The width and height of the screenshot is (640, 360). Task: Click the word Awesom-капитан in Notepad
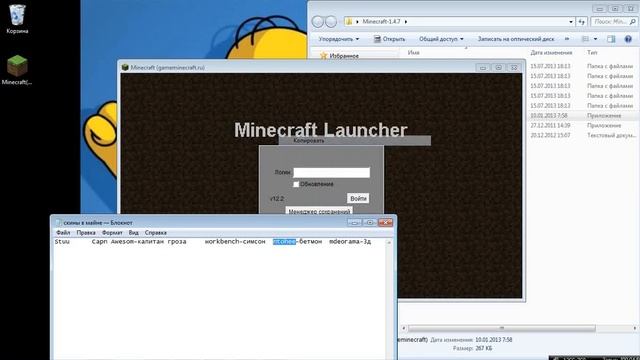point(137,242)
